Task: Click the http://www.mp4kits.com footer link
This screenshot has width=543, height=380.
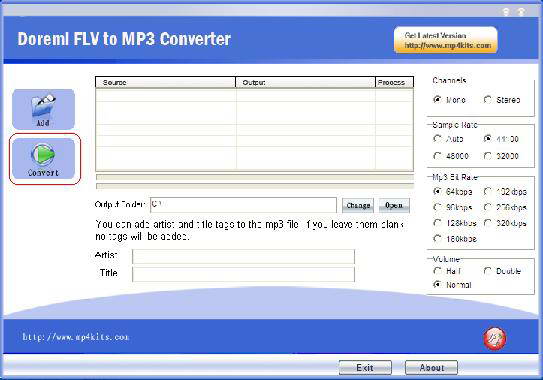Action: tap(76, 337)
